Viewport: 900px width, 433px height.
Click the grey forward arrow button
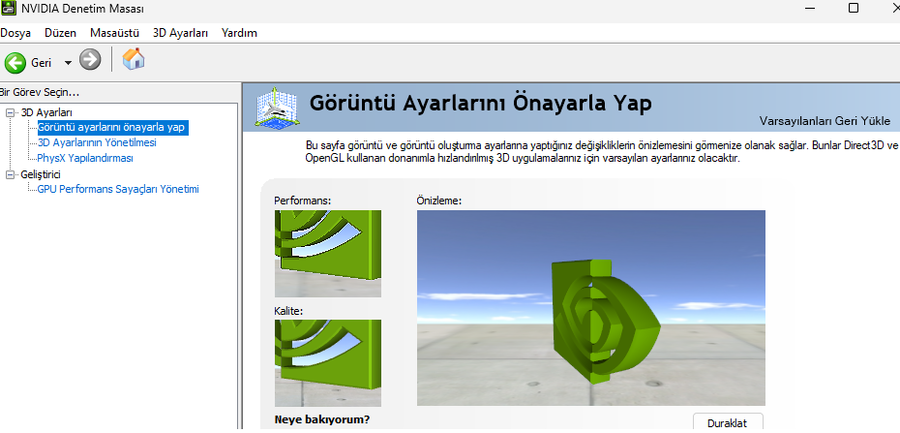click(x=90, y=60)
